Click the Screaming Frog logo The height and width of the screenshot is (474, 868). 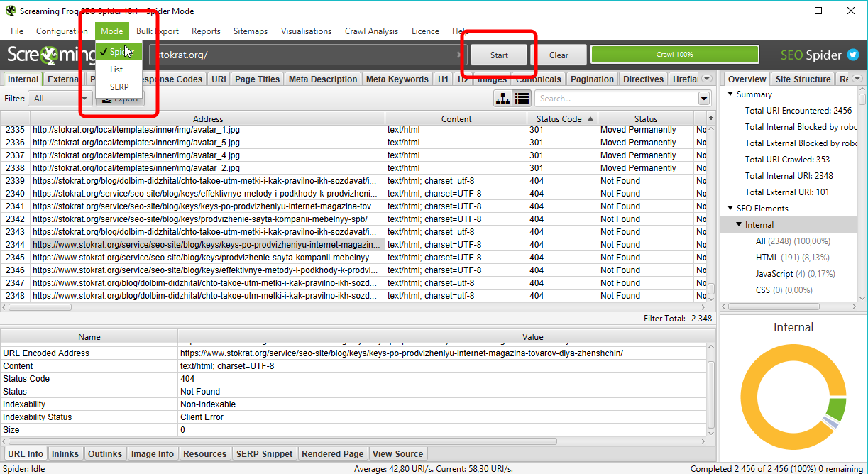click(50, 55)
